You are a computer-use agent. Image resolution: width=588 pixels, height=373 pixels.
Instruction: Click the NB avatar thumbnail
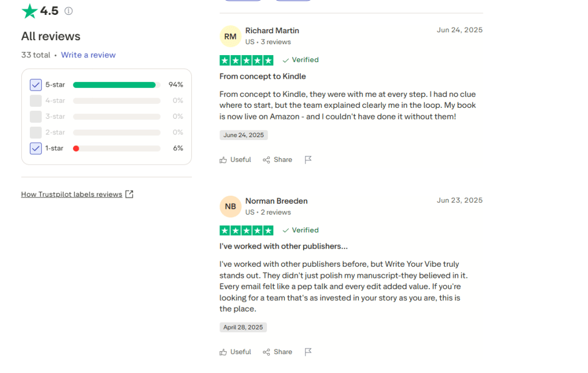pyautogui.click(x=230, y=207)
